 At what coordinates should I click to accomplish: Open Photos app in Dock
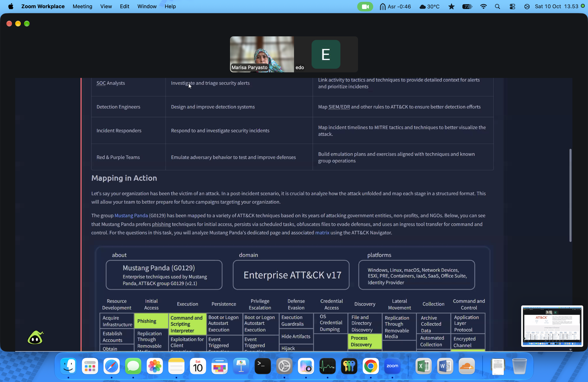[155, 366]
